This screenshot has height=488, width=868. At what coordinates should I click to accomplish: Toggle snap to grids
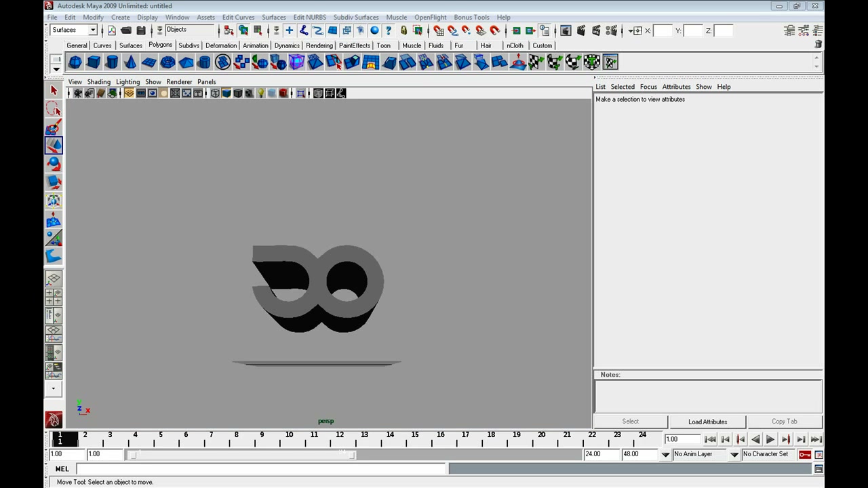[x=439, y=30]
